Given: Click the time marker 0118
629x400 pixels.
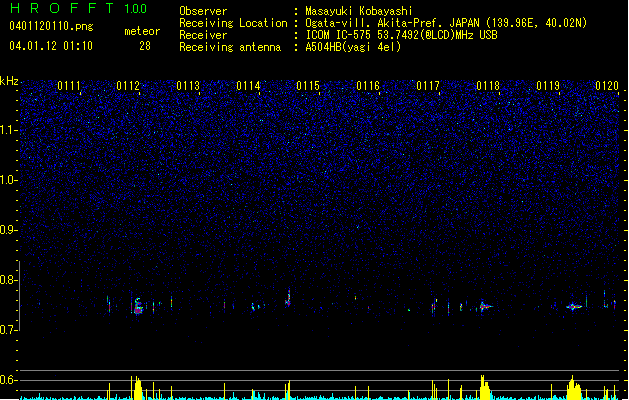Looking at the screenshot, I should pos(488,86).
